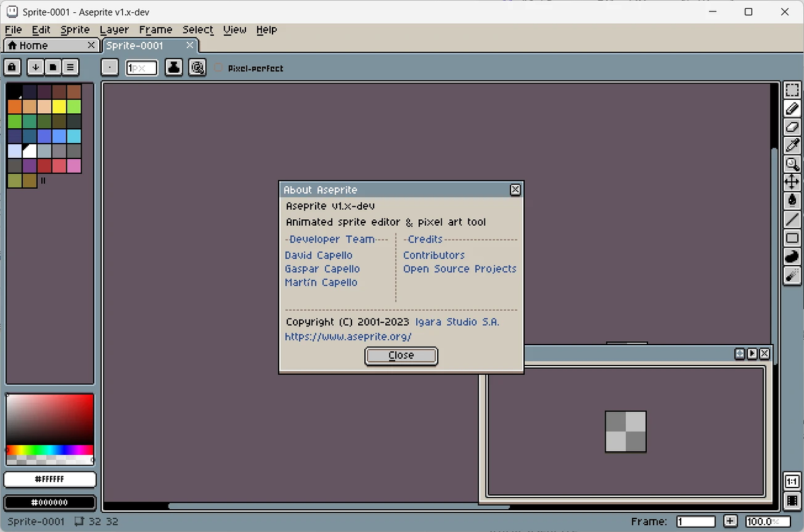Open the palette presets icon
The image size is (804, 532).
click(53, 67)
